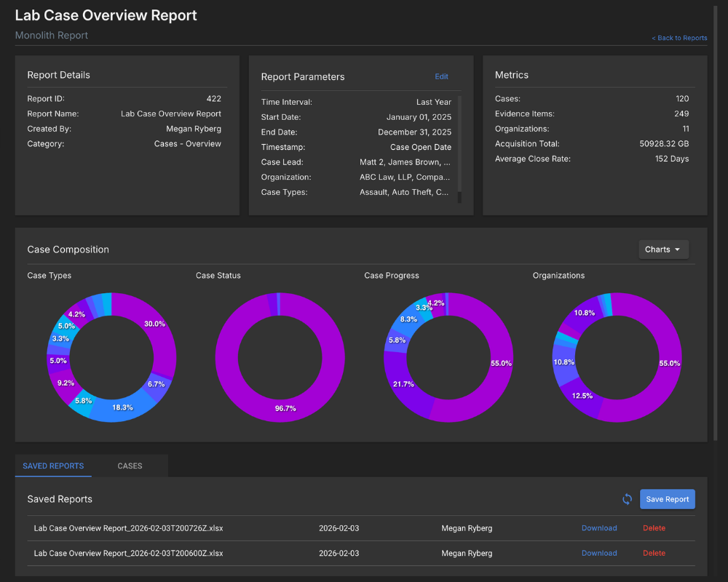Switch to the CASES tab
The height and width of the screenshot is (582, 728).
tap(130, 466)
